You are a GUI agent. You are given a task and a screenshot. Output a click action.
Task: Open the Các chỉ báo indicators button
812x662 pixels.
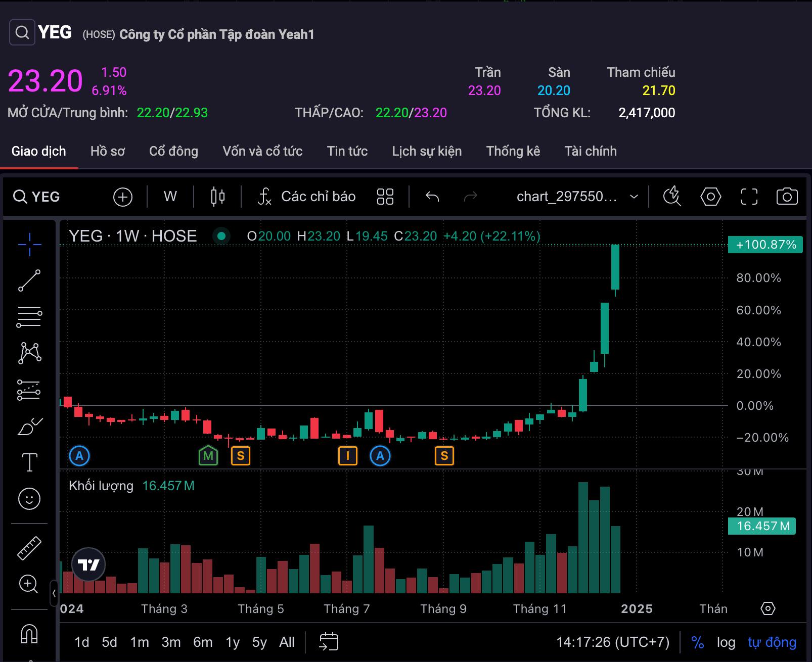click(306, 197)
